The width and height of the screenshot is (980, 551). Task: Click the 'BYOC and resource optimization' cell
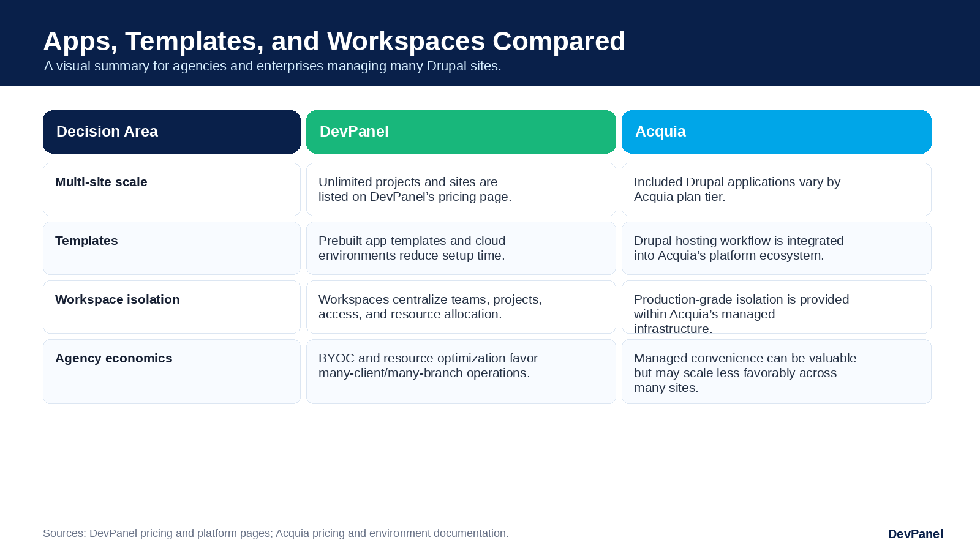pos(461,372)
